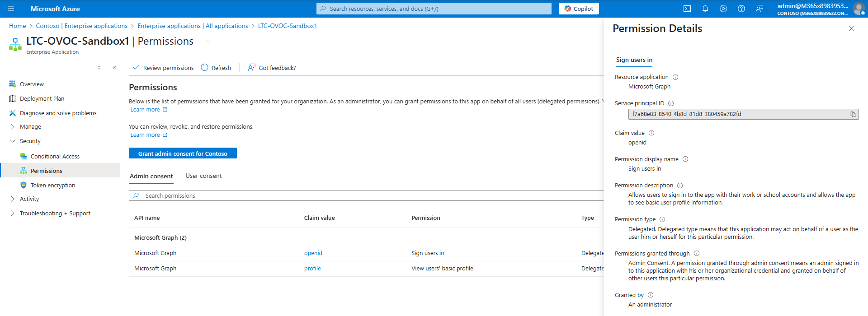Open the feedback icon in top bar

(x=759, y=9)
